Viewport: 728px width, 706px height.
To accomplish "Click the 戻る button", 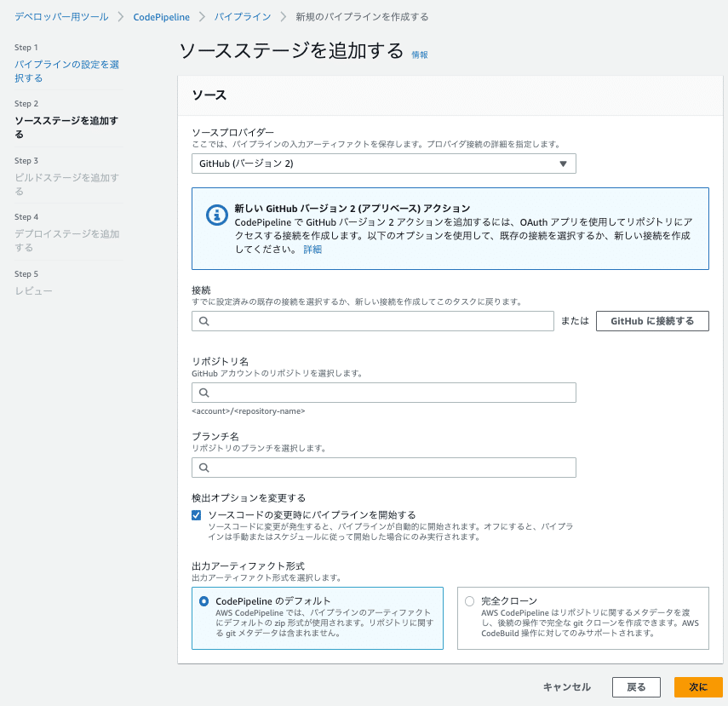I will point(636,687).
